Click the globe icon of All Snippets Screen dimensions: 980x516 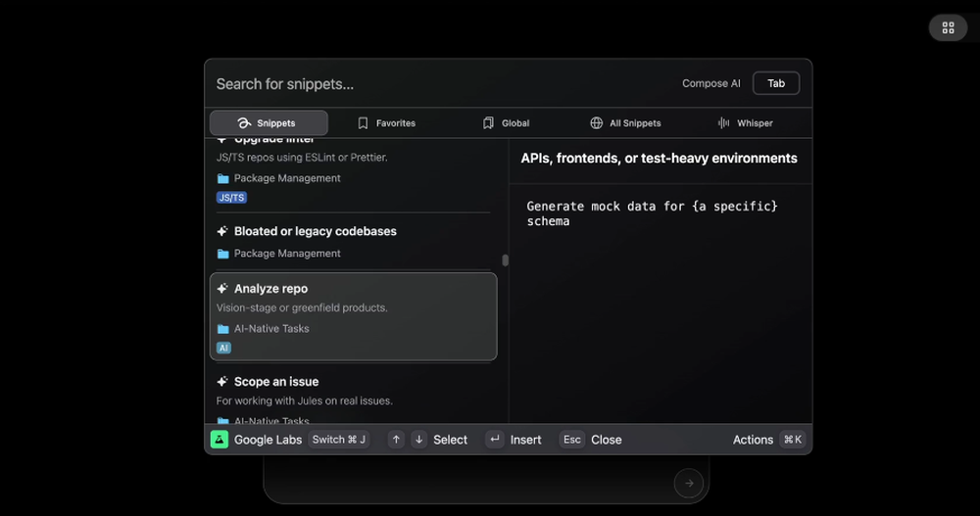pyautogui.click(x=596, y=123)
